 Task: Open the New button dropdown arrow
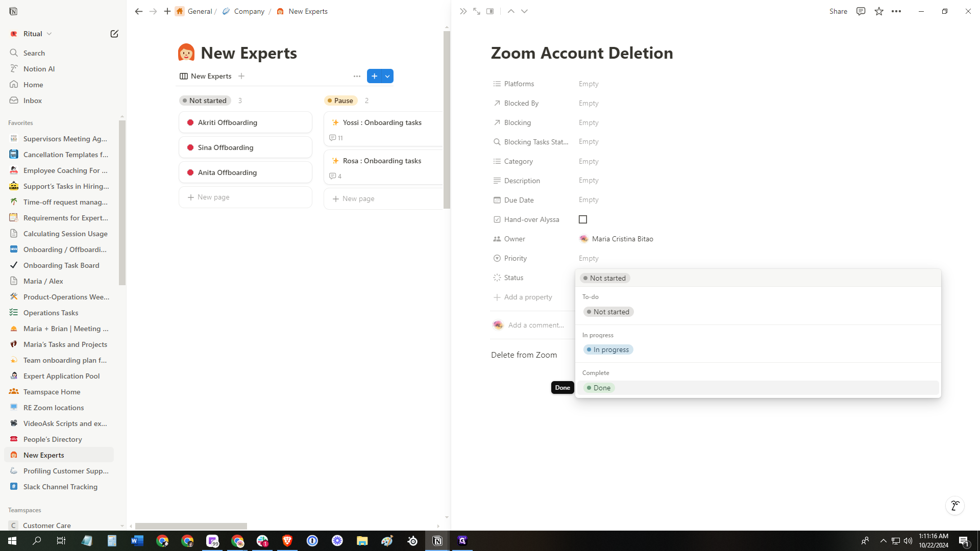[388, 76]
